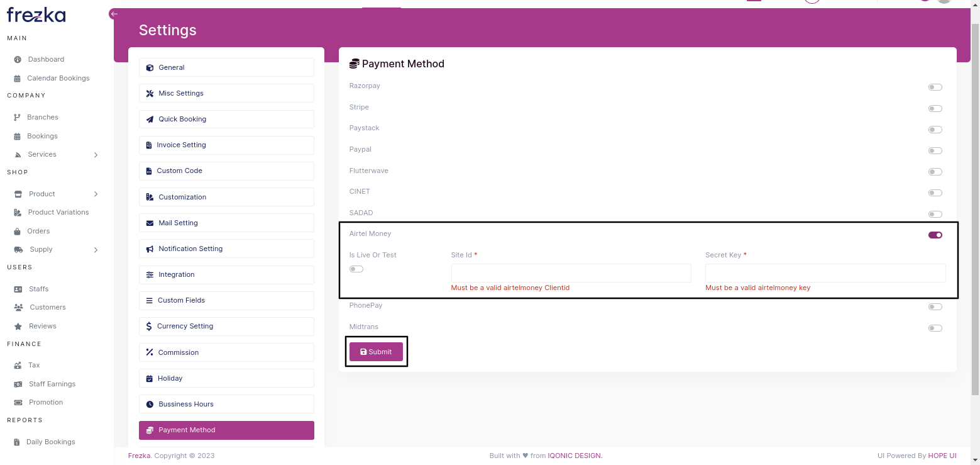
Task: Click the Misc Settings tools icon
Action: coord(150,94)
